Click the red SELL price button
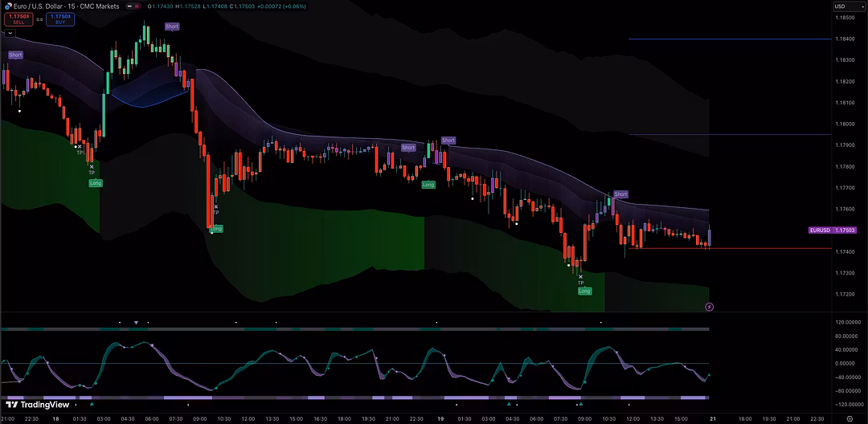This screenshot has height=424, width=868. click(17, 18)
